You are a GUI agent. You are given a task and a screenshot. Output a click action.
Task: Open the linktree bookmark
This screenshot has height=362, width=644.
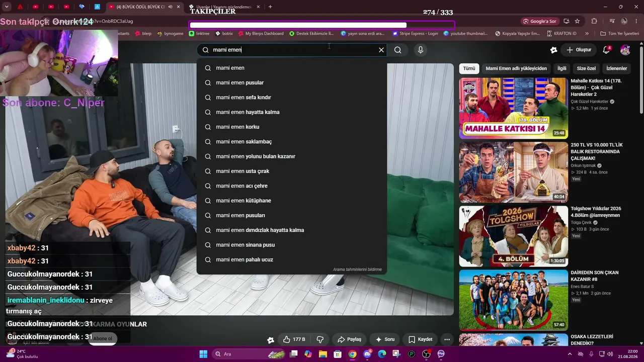[x=199, y=34]
